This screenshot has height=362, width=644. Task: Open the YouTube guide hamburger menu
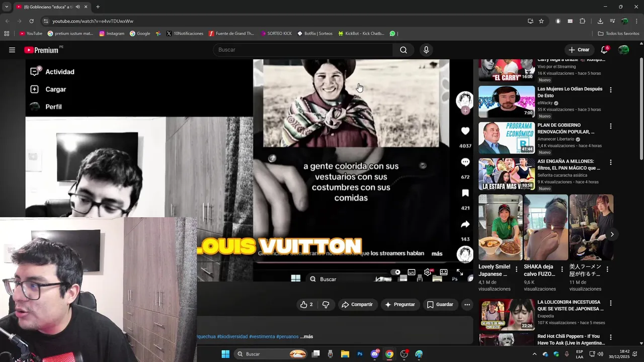click(x=12, y=50)
